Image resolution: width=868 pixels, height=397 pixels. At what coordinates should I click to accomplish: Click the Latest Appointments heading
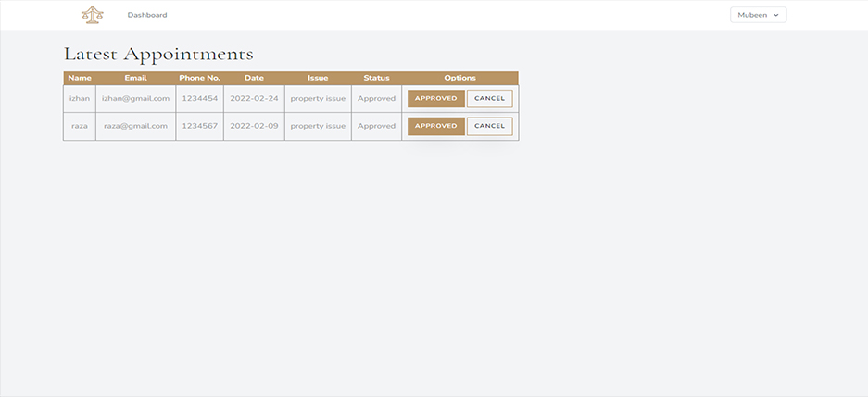click(x=158, y=54)
